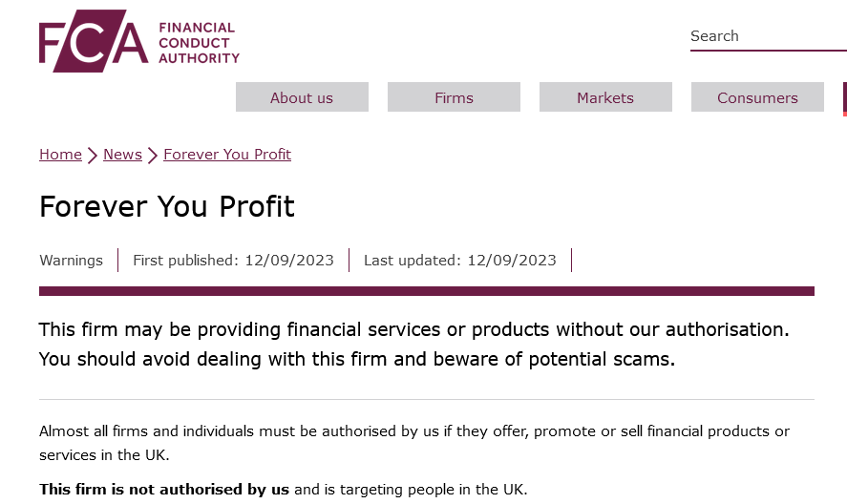Click the FCA logo mark
The height and width of the screenshot is (504, 847).
point(94,41)
